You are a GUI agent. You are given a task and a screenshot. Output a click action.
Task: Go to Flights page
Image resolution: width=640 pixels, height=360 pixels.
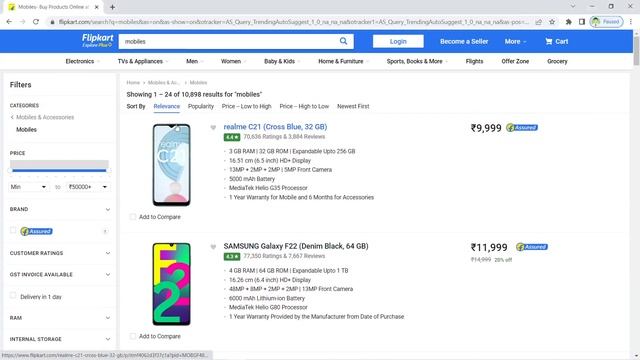(474, 61)
